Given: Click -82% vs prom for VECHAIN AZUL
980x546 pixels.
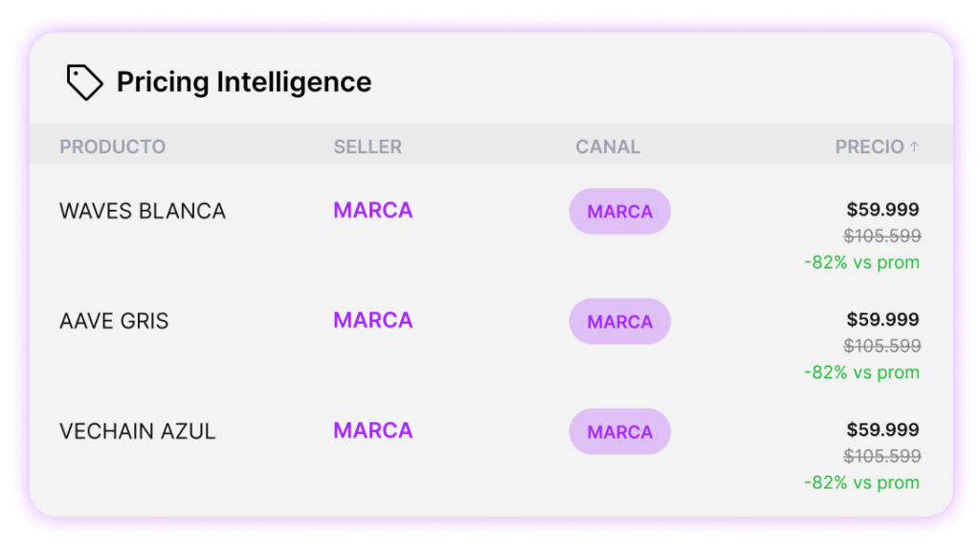Looking at the screenshot, I should 861,482.
